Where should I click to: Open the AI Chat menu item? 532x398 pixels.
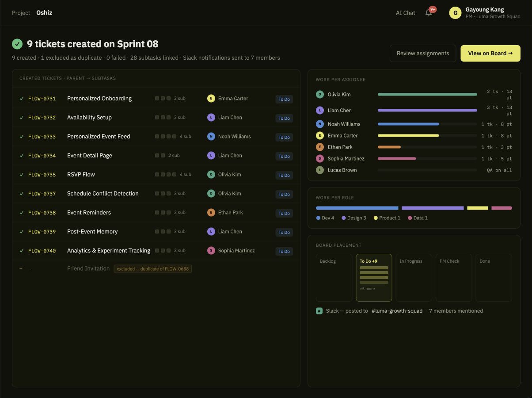pyautogui.click(x=405, y=13)
